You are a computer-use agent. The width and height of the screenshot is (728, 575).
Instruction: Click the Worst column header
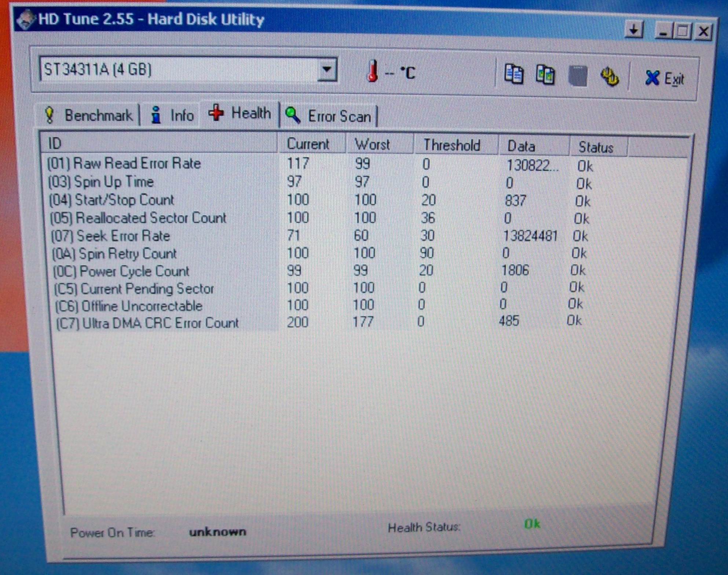[380, 144]
